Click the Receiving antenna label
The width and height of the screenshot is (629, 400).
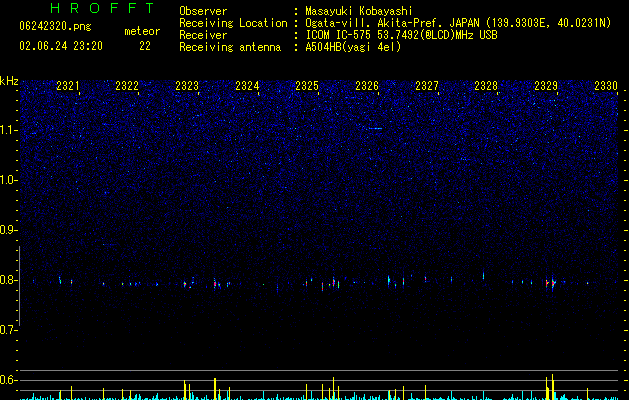[230, 47]
